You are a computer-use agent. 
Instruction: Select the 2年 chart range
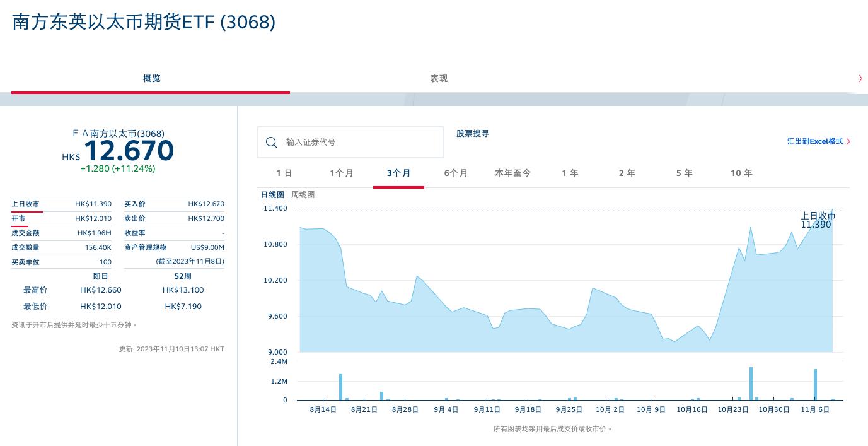627,173
